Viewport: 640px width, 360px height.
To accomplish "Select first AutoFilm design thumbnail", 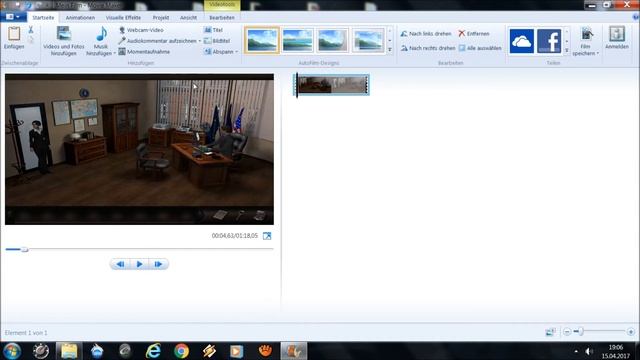I will 262,40.
